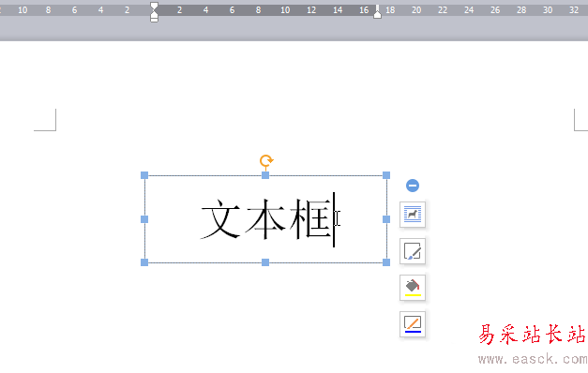The height and width of the screenshot is (373, 588).
Task: Open the layout options wrap-text icon
Action: point(413,215)
